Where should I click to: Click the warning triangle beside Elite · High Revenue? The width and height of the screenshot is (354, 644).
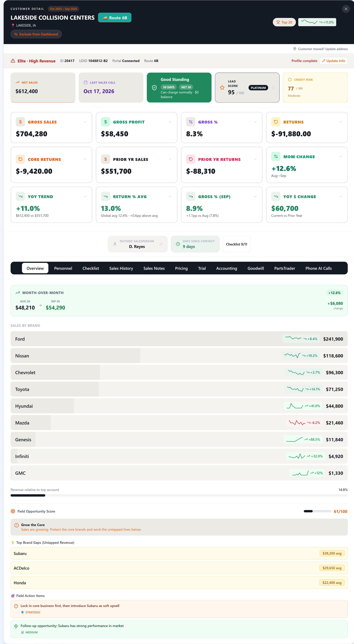13,61
